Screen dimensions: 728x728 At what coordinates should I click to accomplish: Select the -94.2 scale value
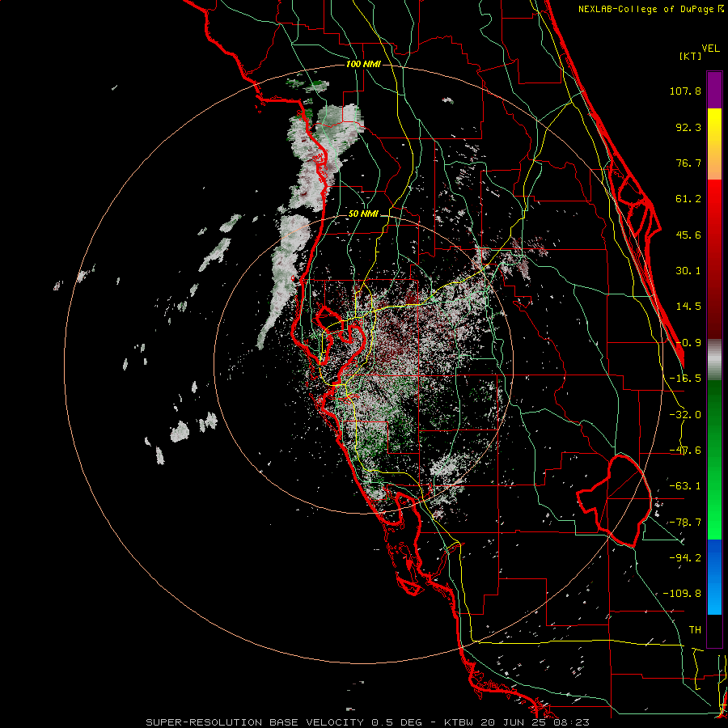685,557
